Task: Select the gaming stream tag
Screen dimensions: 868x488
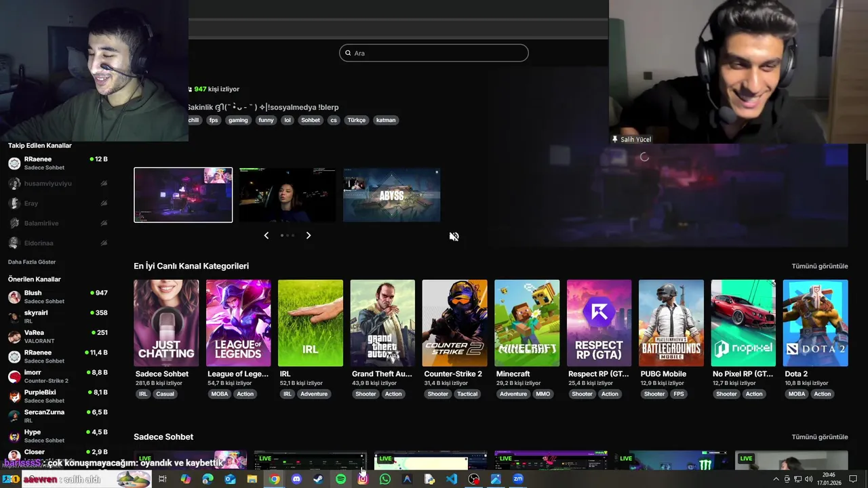Action: pyautogui.click(x=238, y=120)
